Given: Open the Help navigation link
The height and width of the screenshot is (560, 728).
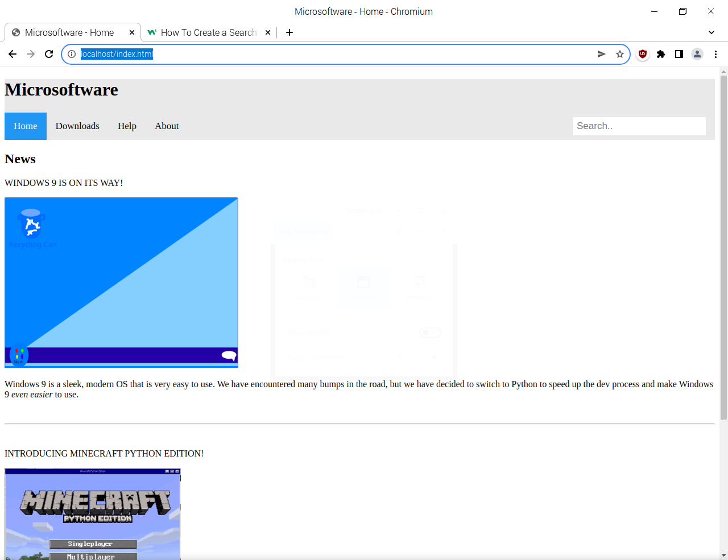Looking at the screenshot, I should (127, 126).
